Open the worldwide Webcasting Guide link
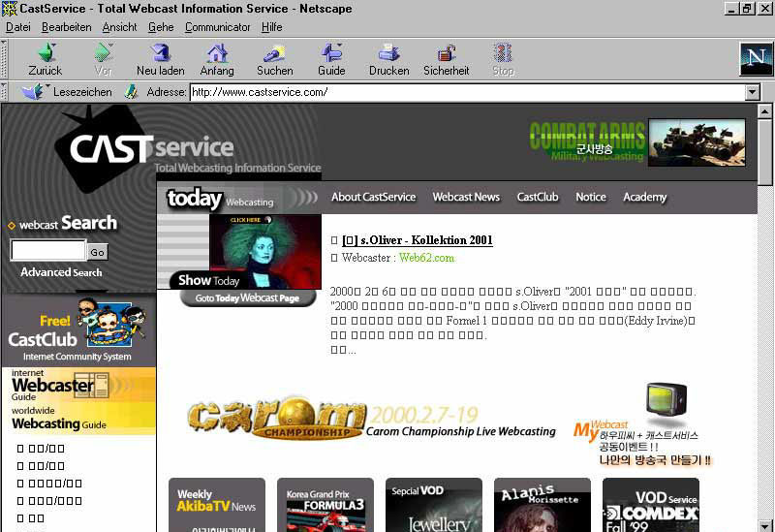 (59, 419)
